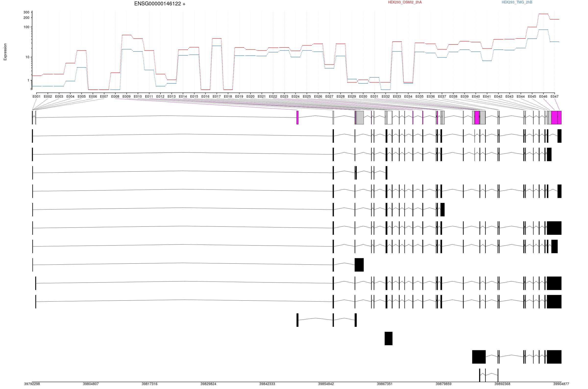Click genomic coordinate 39804807
Image resolution: width=588 pixels, height=389 pixels.
(x=91, y=384)
